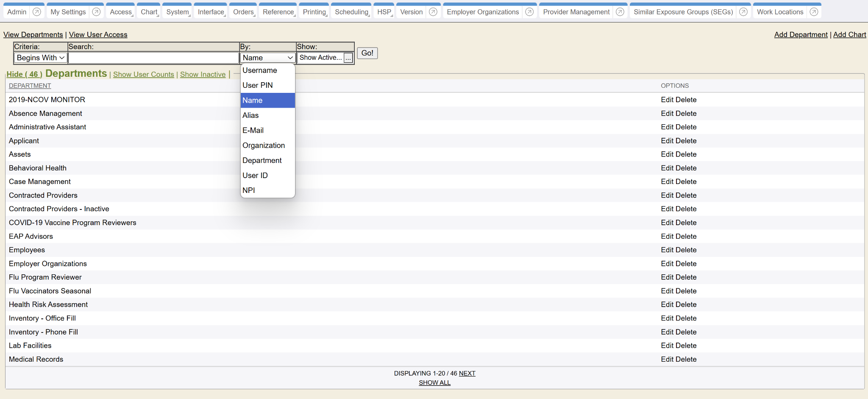Open the Begins With criteria dropdown
The width and height of the screenshot is (868, 399).
[40, 58]
